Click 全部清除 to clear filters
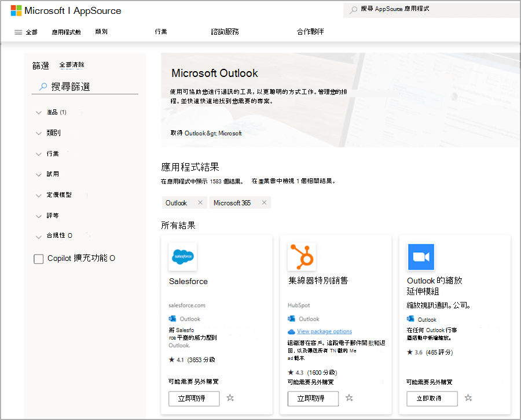The width and height of the screenshot is (521, 420). click(72, 65)
